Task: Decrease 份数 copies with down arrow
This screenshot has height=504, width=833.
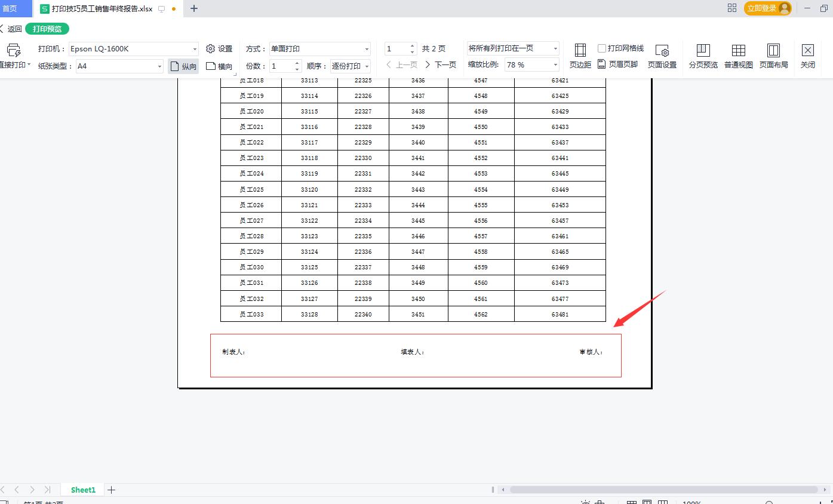Action: (x=297, y=69)
